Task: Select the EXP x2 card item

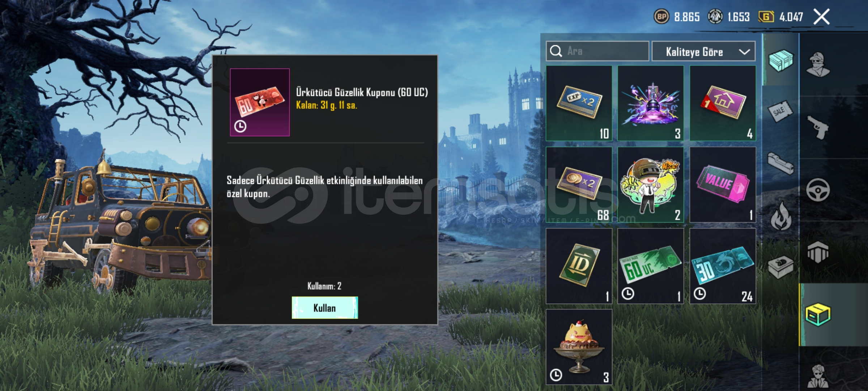Action: (x=579, y=103)
